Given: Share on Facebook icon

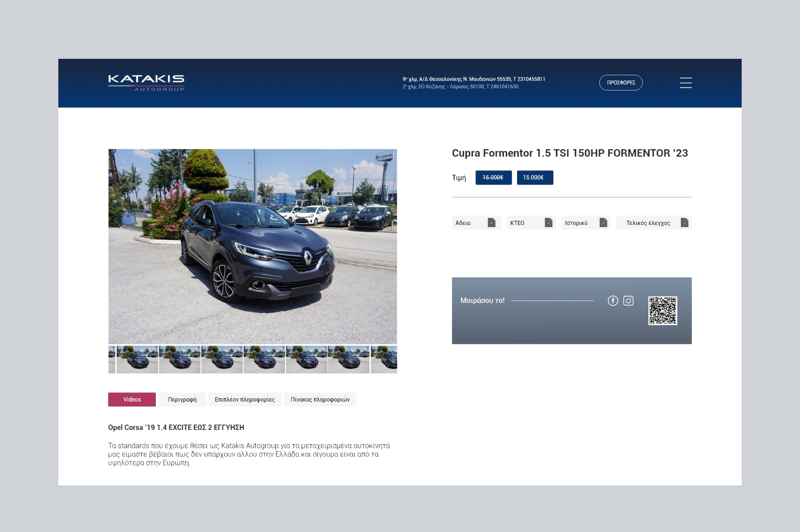Looking at the screenshot, I should click(612, 300).
